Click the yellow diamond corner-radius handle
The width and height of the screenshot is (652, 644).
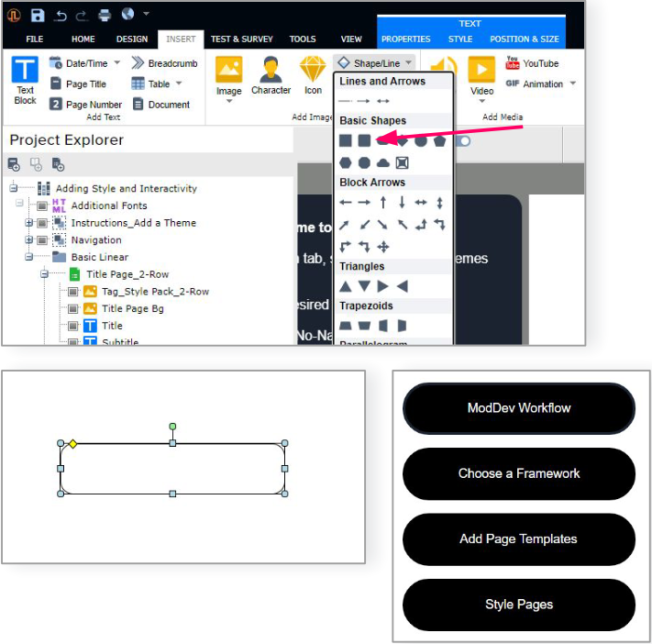72,444
